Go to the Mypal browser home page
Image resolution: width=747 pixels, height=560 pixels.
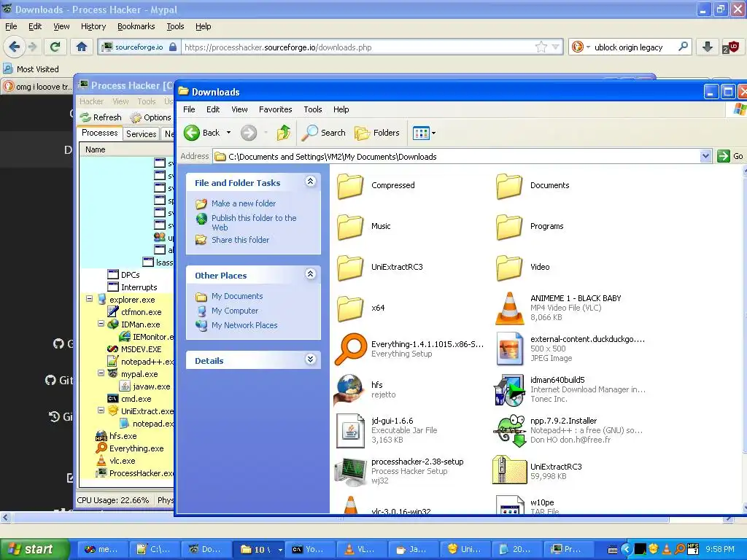82,47
